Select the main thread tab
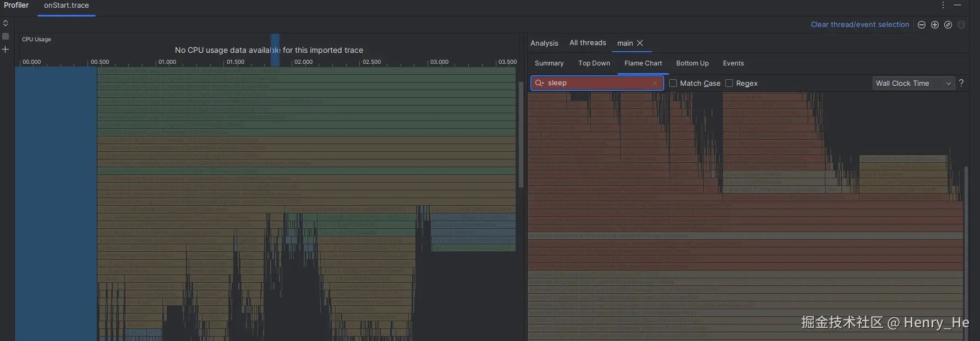980x341 pixels. (x=625, y=43)
